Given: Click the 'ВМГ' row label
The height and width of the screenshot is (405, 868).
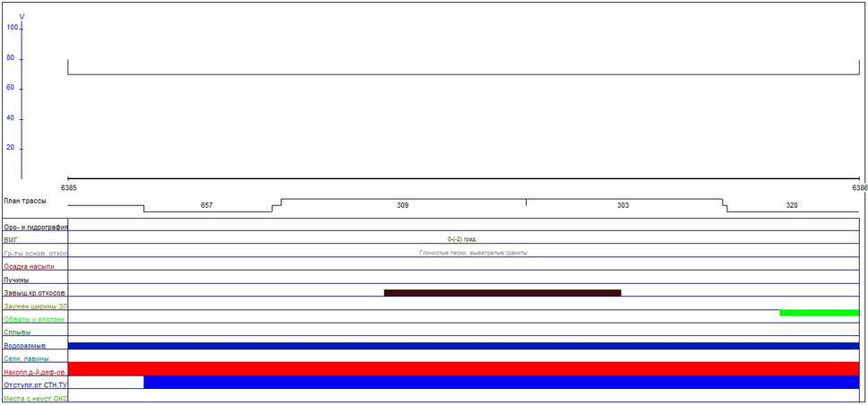Looking at the screenshot, I should click(x=11, y=240).
